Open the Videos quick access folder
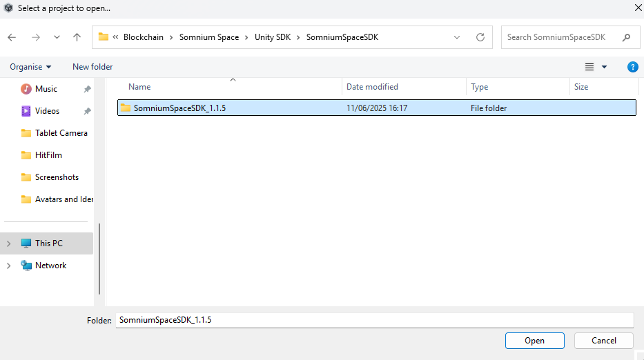 47,111
